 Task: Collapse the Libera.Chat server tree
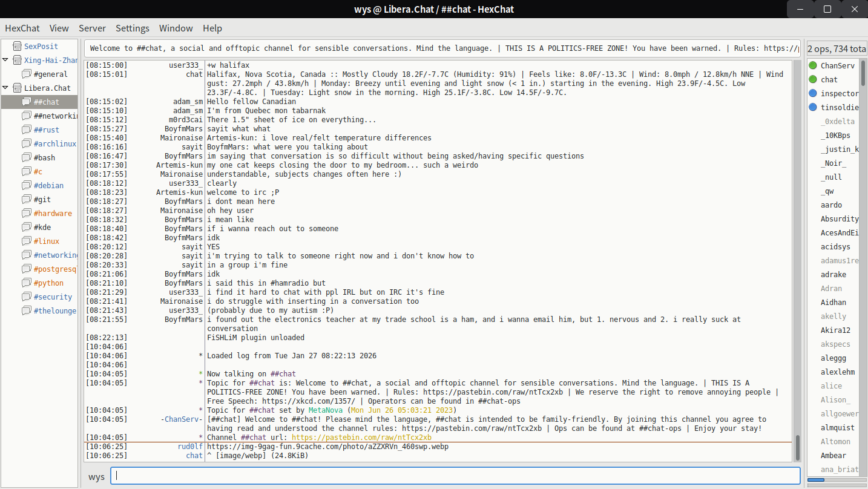tap(5, 88)
